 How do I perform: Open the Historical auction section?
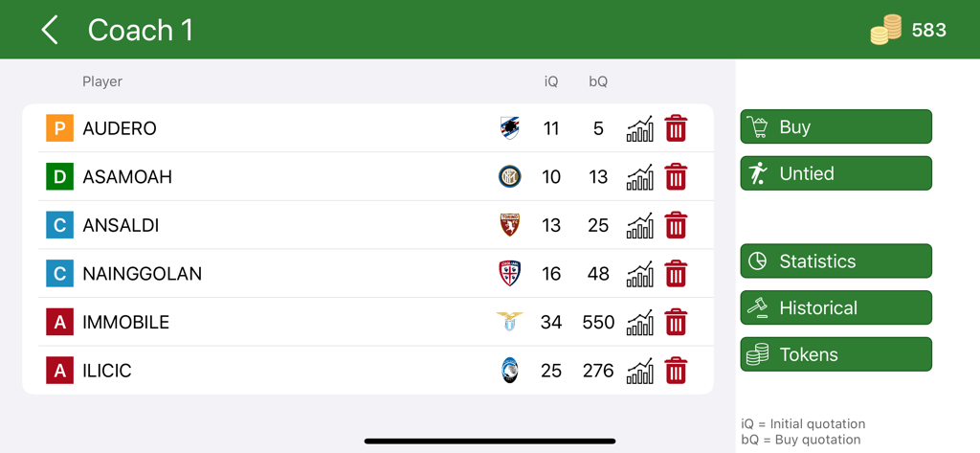[835, 307]
